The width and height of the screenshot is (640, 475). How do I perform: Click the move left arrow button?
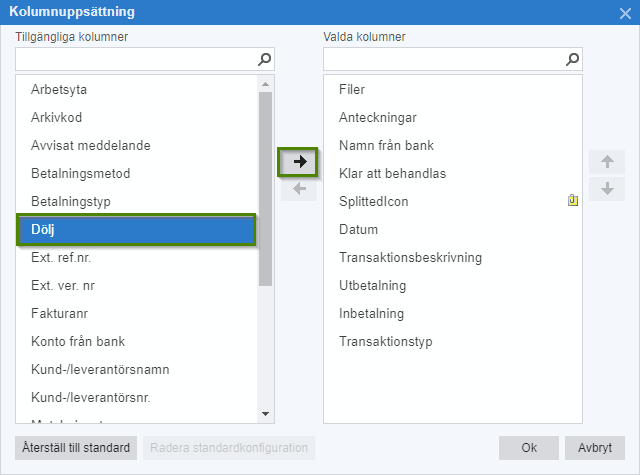[298, 189]
